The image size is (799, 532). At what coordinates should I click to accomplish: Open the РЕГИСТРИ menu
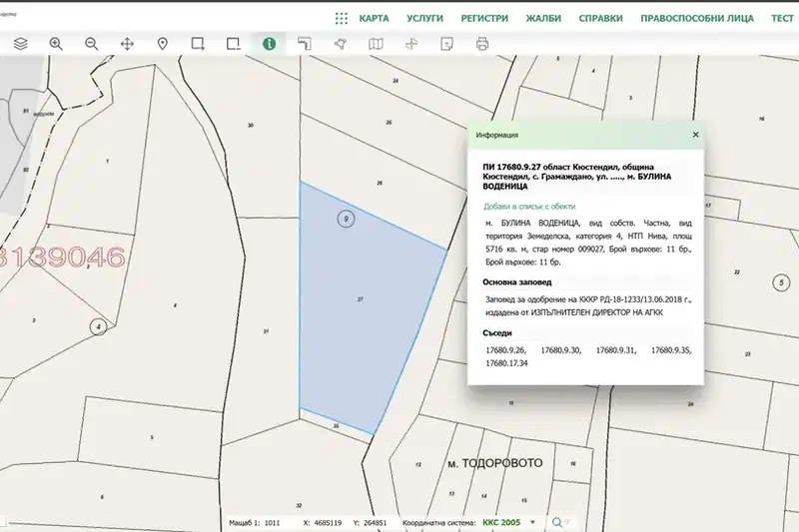pos(484,18)
